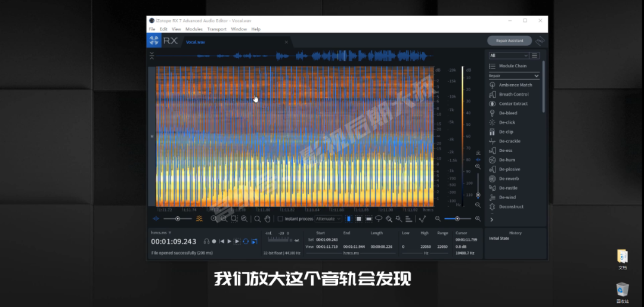The width and height of the screenshot is (644, 307).
Task: Select the grab hand tool
Action: point(267,219)
